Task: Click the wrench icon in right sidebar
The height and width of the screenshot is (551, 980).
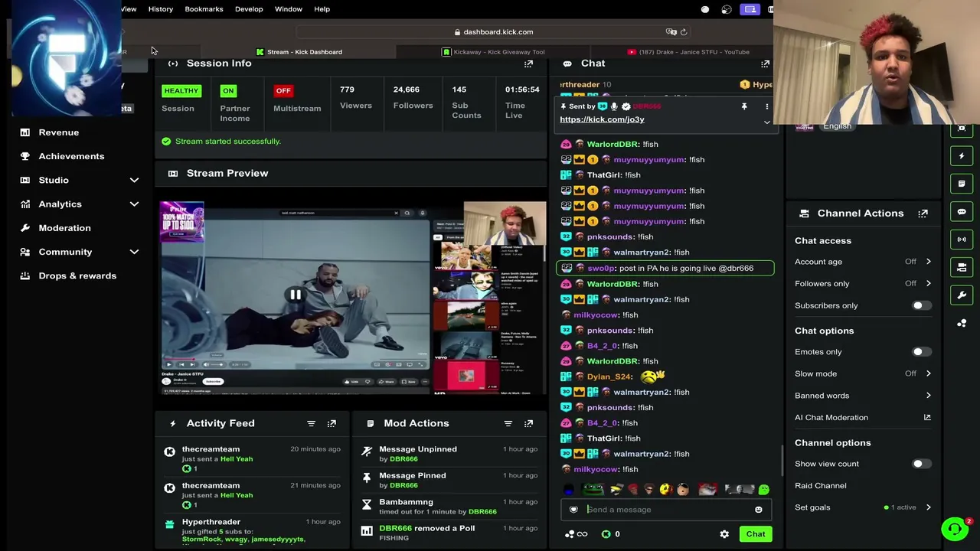Action: (x=962, y=295)
